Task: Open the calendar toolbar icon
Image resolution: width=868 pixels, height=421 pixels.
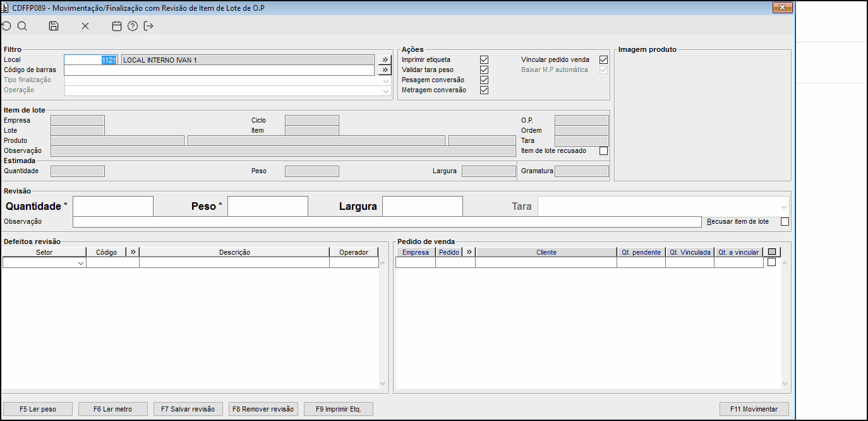Action: coord(116,26)
